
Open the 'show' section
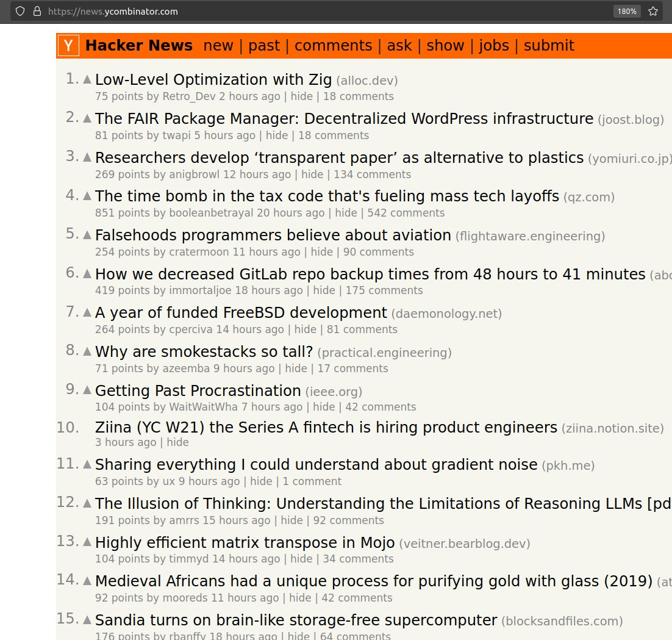coord(445,45)
